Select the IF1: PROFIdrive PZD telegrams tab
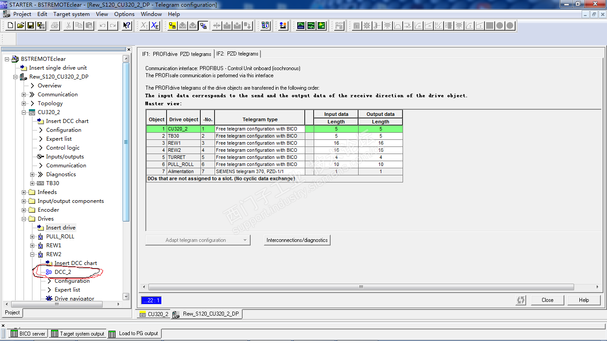607x364 pixels. pos(177,54)
